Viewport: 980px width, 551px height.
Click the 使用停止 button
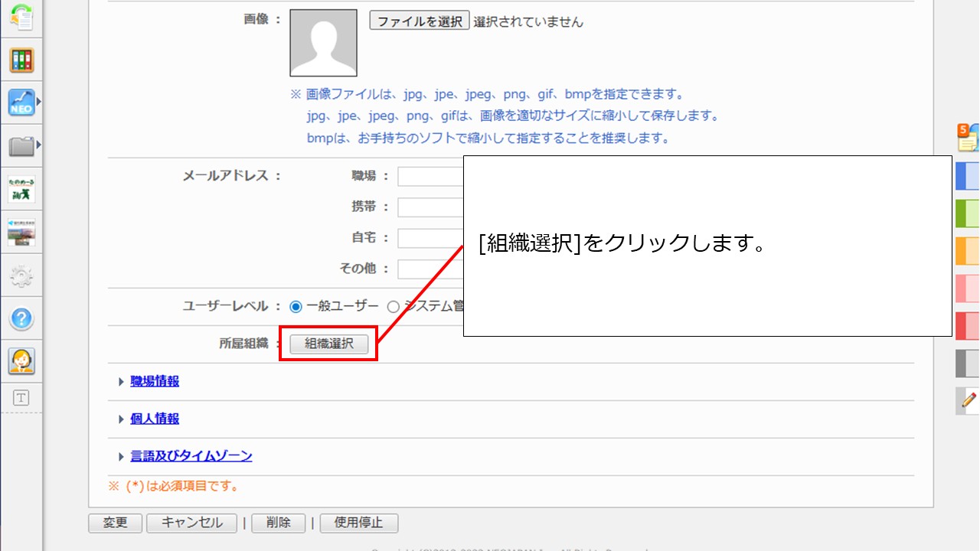point(359,523)
